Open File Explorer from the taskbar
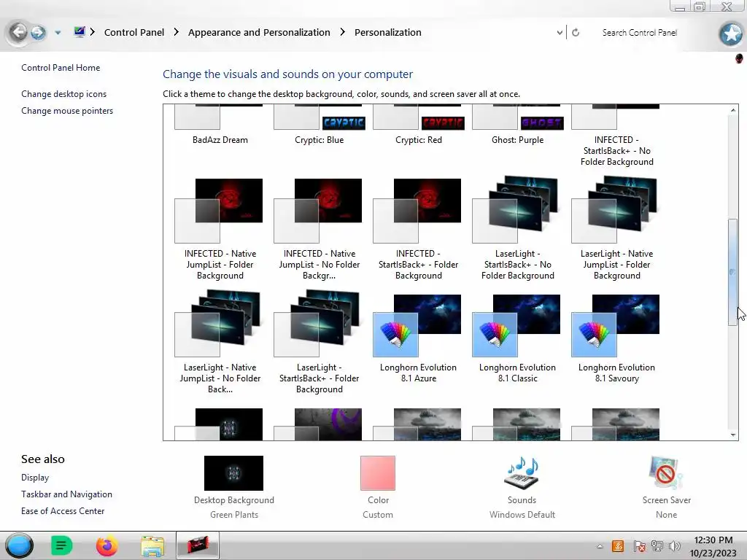Image resolution: width=747 pixels, height=560 pixels. click(152, 545)
